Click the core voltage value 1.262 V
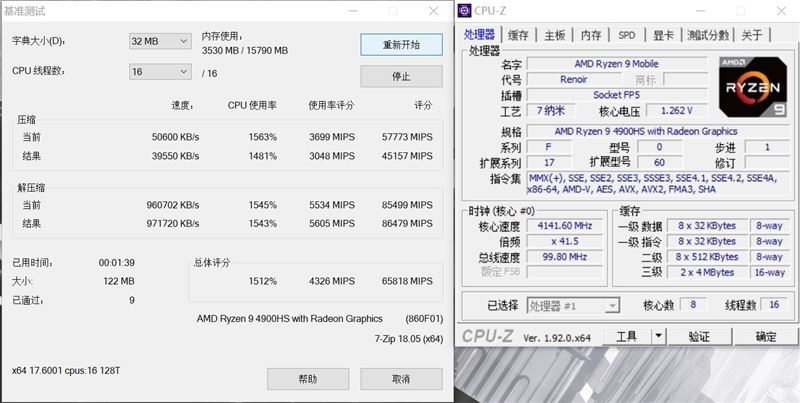 coord(677,110)
